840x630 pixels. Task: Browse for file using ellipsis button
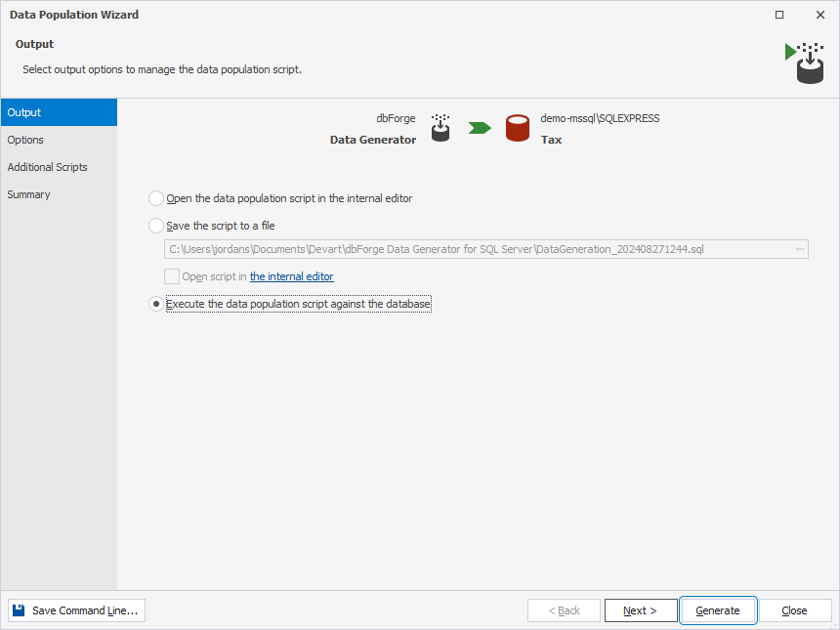pyautogui.click(x=800, y=249)
